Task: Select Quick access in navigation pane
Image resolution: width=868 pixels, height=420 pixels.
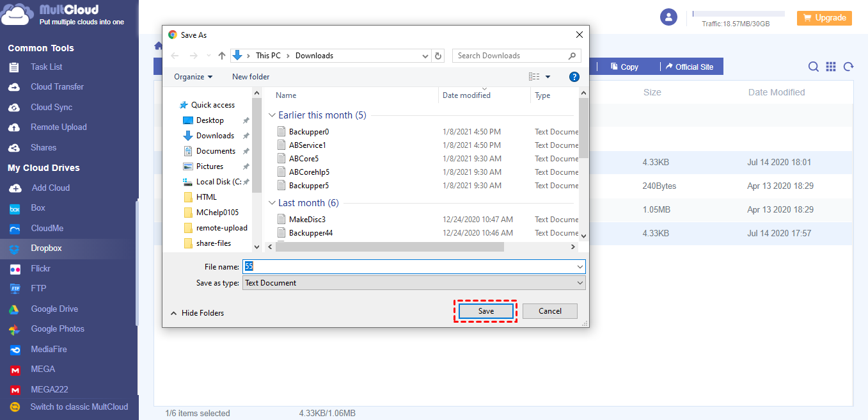Action: pyautogui.click(x=212, y=105)
